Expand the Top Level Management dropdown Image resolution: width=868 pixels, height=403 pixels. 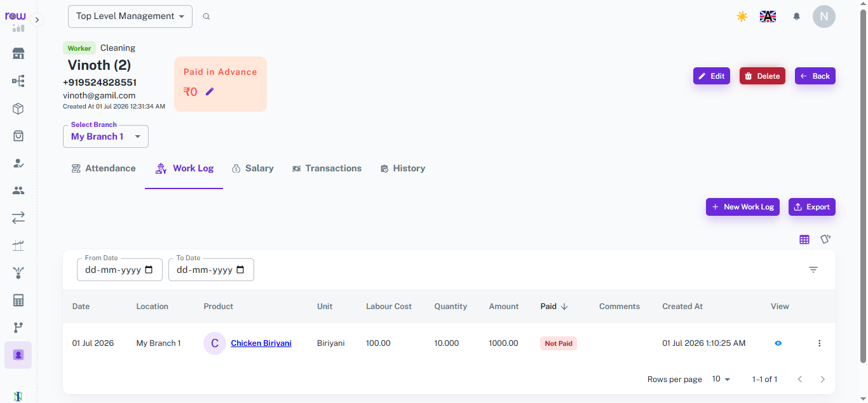point(130,17)
